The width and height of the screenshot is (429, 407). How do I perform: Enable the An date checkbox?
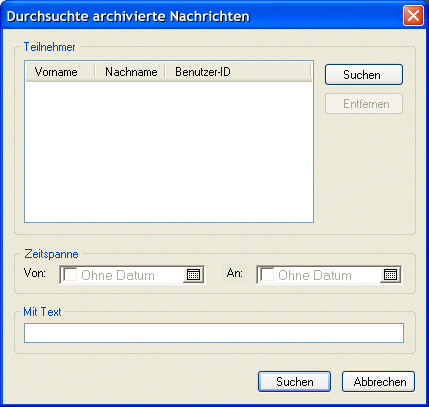[x=267, y=275]
